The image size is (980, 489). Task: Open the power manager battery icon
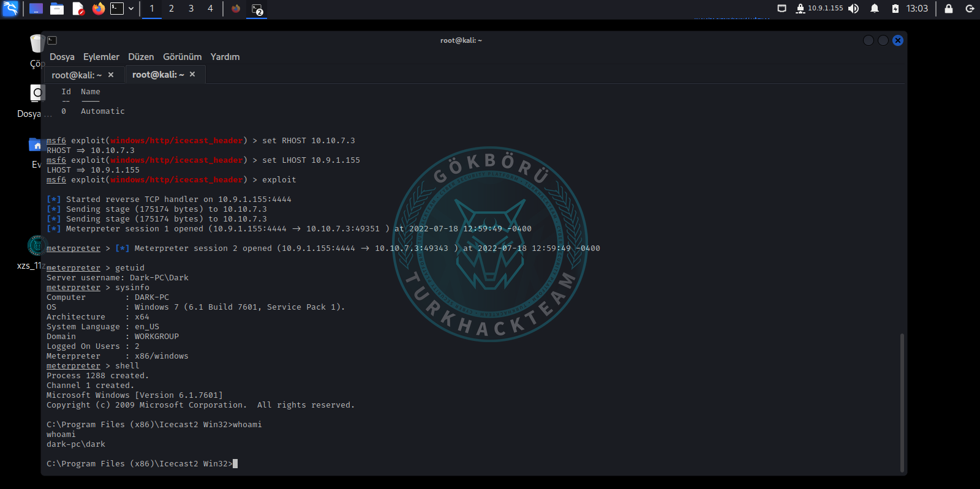(895, 9)
